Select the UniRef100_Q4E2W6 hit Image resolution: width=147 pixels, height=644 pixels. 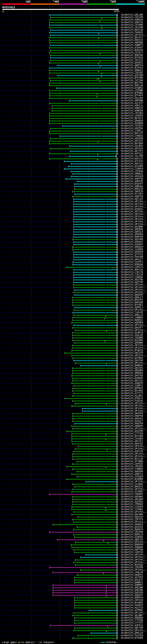click(x=132, y=587)
